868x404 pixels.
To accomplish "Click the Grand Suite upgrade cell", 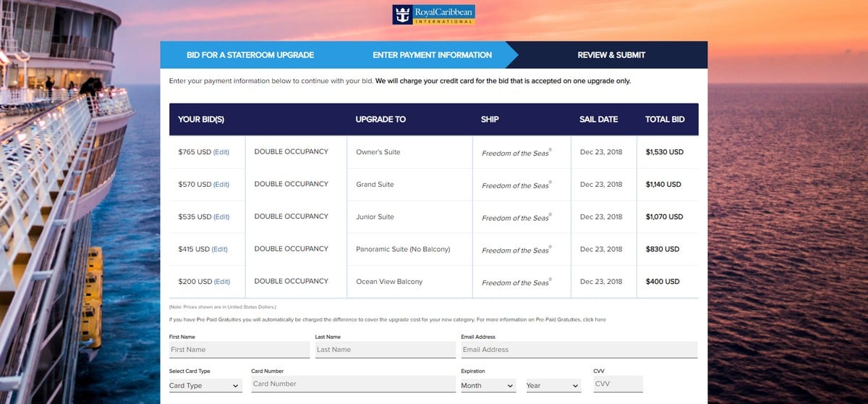I will [x=409, y=185].
